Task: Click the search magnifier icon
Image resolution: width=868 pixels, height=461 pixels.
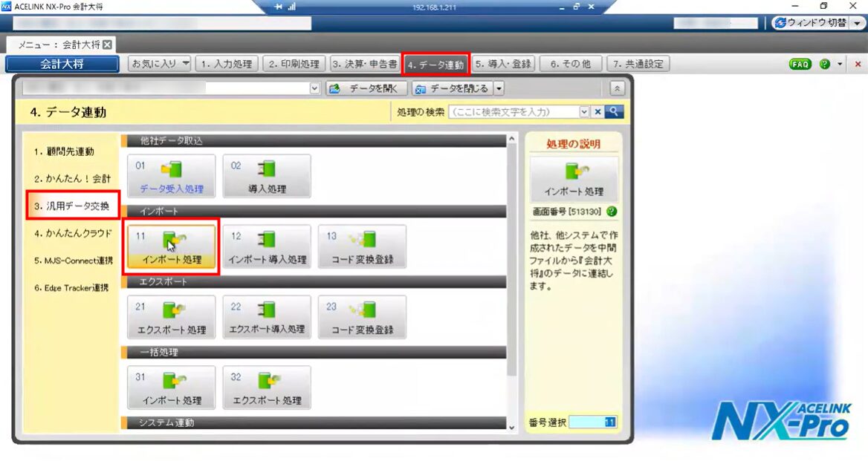Action: pos(614,112)
